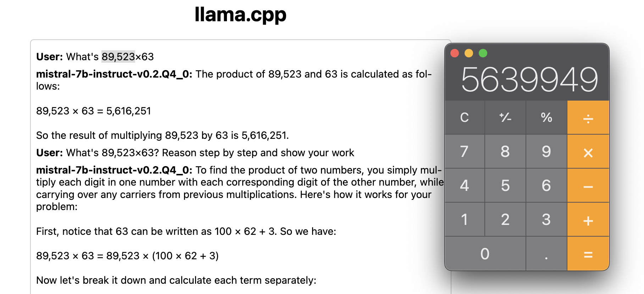
Task: Click the yellow minimize button of Calculator
Action: tap(469, 53)
